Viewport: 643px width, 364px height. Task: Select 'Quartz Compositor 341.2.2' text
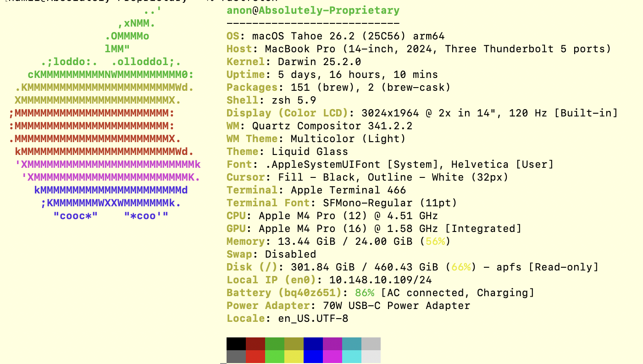click(x=333, y=126)
